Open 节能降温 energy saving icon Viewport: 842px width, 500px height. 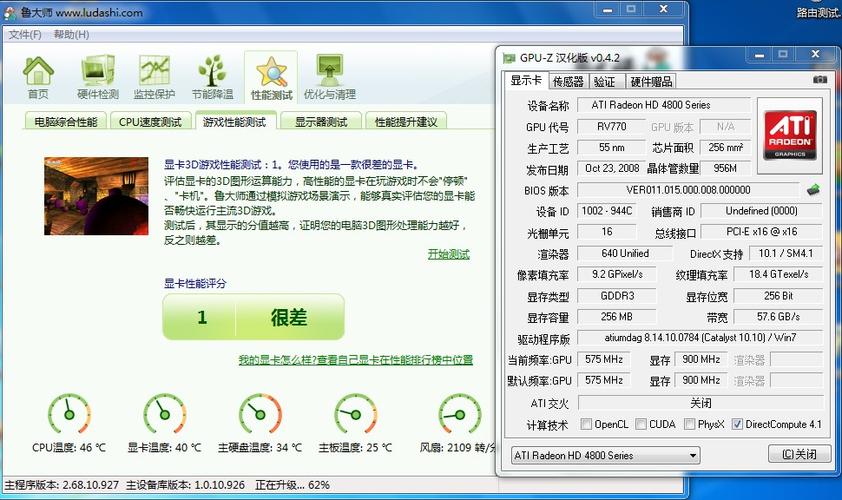pyautogui.click(x=213, y=78)
